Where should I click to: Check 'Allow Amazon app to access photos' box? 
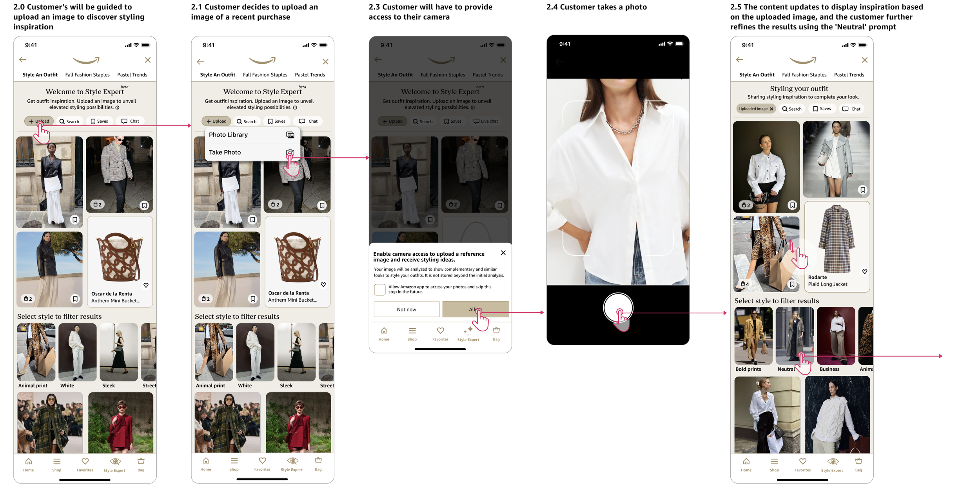tap(379, 289)
